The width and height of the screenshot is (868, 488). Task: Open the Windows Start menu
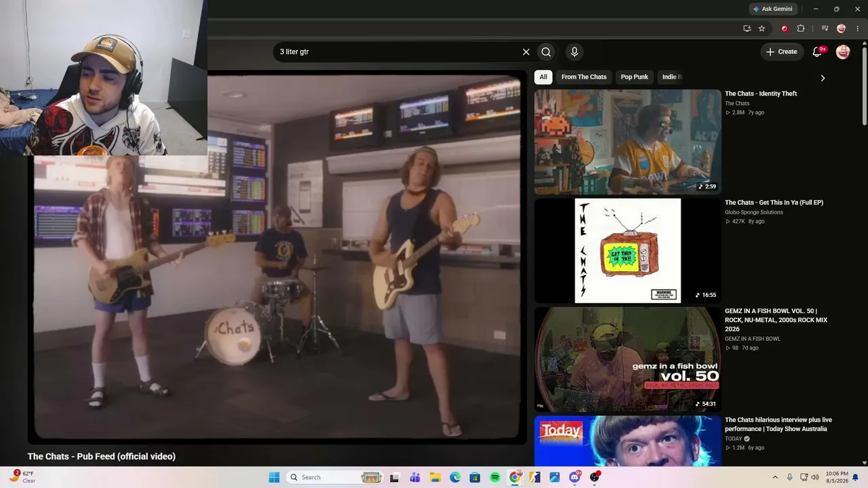274,477
